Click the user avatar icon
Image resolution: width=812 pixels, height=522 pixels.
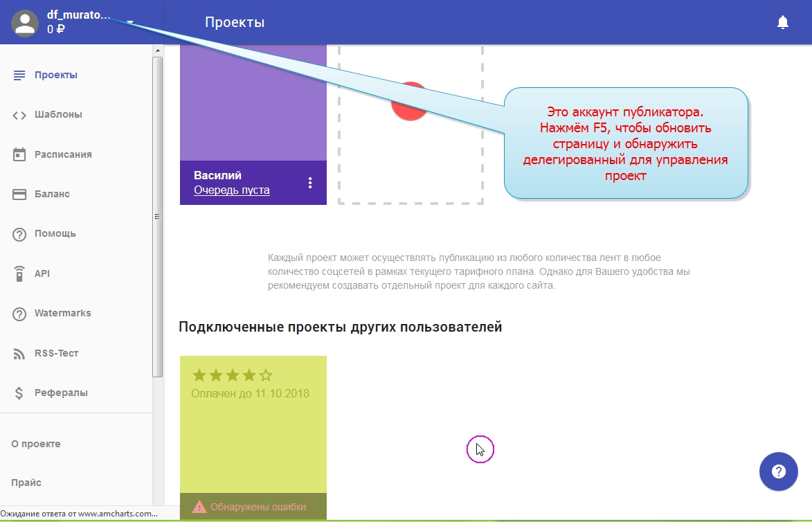(25, 23)
